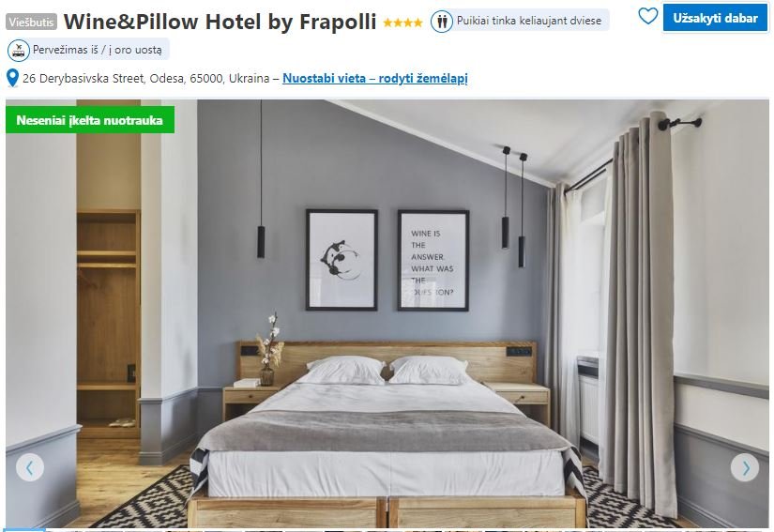Click the 'Puikiai tinka keliaujant dviese' label
Viewport: 774px width, 532px height.
(529, 21)
